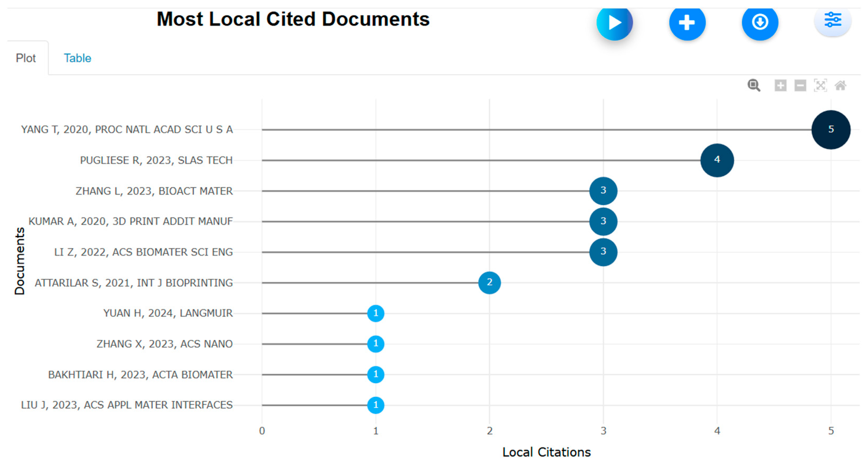Click the LI Z, 2022 bubble
This screenshot has width=868, height=467.
(x=603, y=252)
